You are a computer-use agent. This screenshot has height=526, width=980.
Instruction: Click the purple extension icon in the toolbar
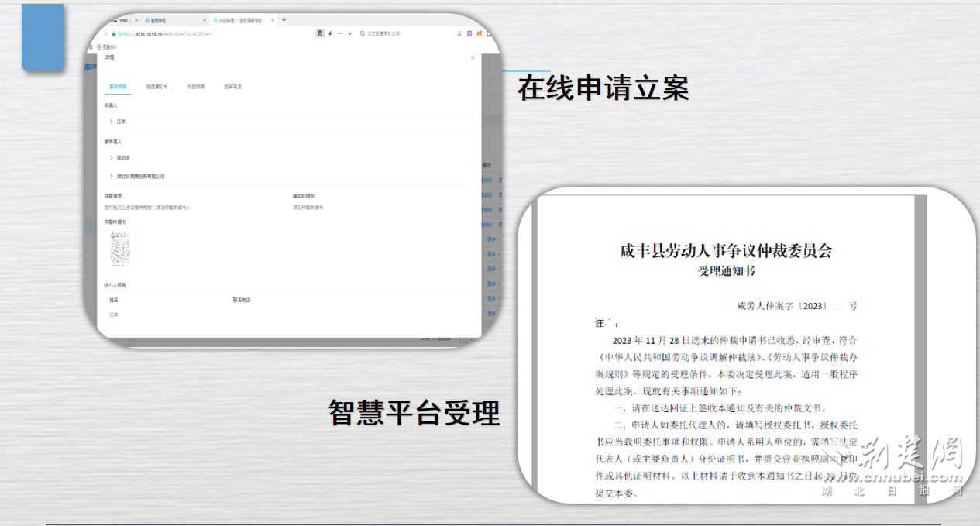(469, 33)
